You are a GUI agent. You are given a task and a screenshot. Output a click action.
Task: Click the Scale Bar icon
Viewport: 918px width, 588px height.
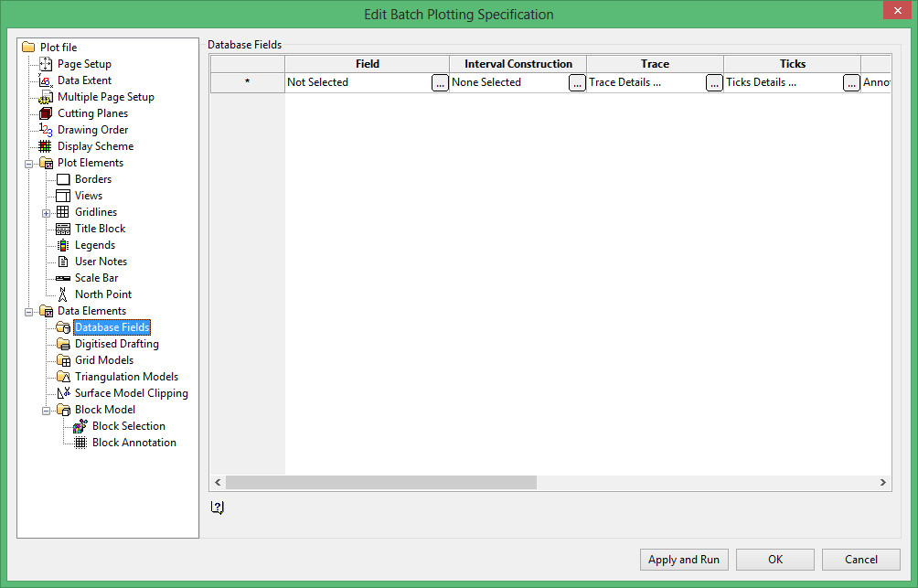[63, 278]
